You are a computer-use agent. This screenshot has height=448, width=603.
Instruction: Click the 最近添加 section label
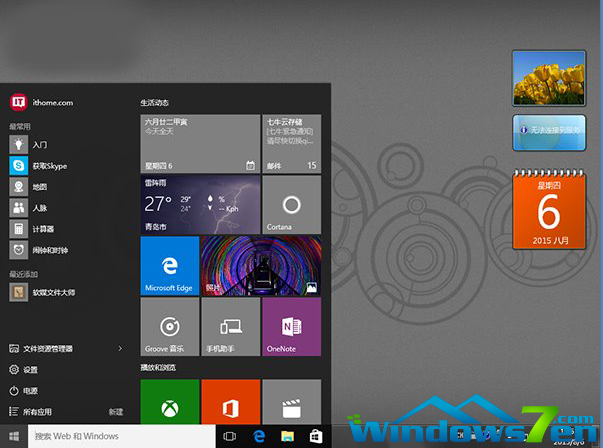click(x=24, y=274)
